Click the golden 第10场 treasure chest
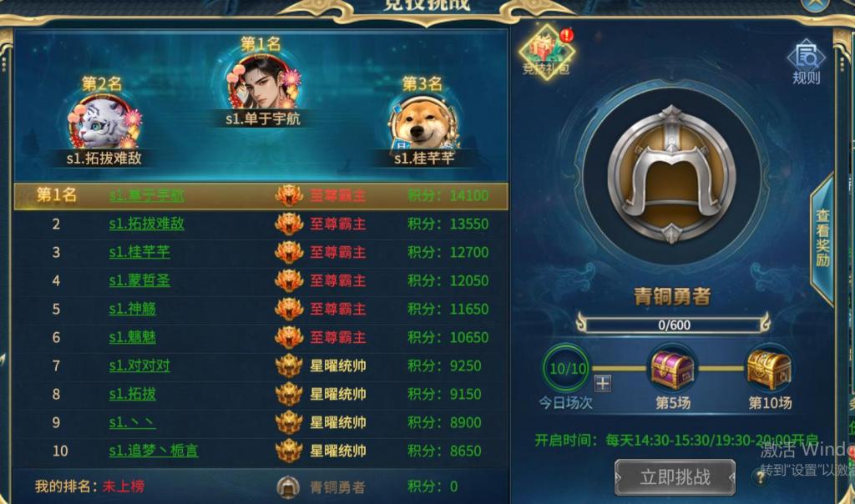Image resolution: width=855 pixels, height=504 pixels. click(x=769, y=370)
